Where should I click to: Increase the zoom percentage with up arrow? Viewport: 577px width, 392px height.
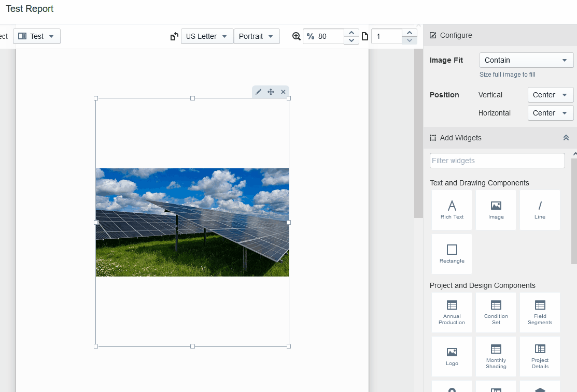click(x=351, y=33)
